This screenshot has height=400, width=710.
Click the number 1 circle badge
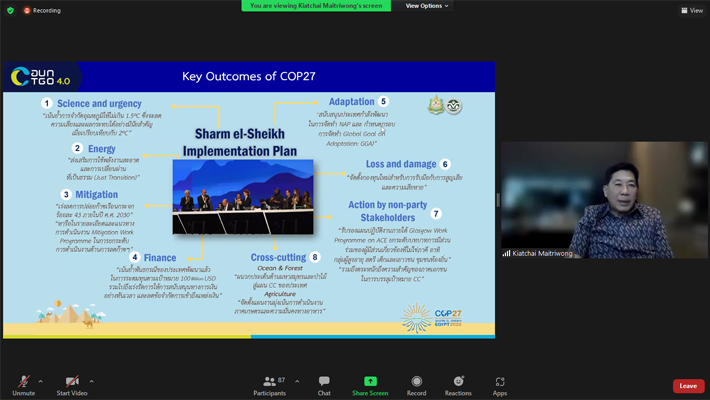coord(46,103)
